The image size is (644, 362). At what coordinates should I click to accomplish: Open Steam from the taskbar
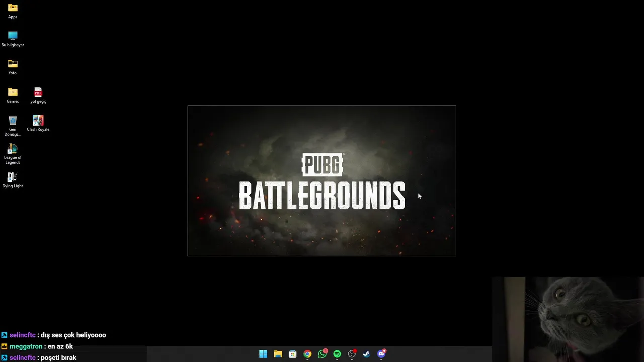[x=366, y=354]
